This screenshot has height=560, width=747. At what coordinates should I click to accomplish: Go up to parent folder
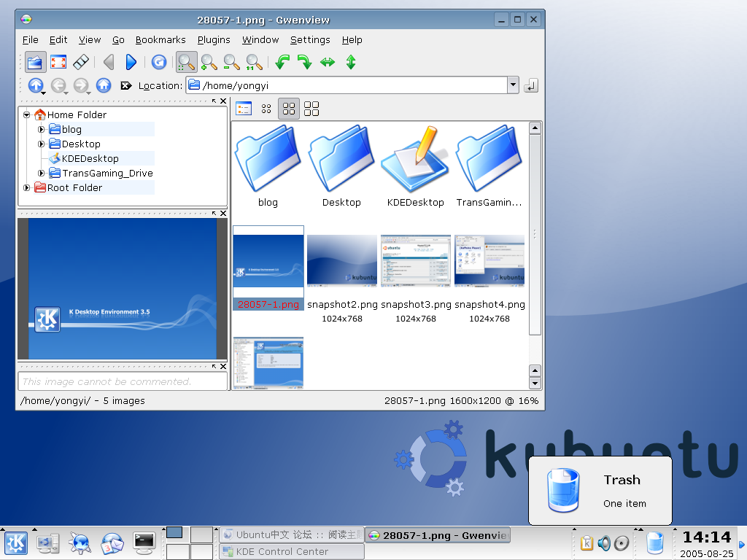point(36,86)
